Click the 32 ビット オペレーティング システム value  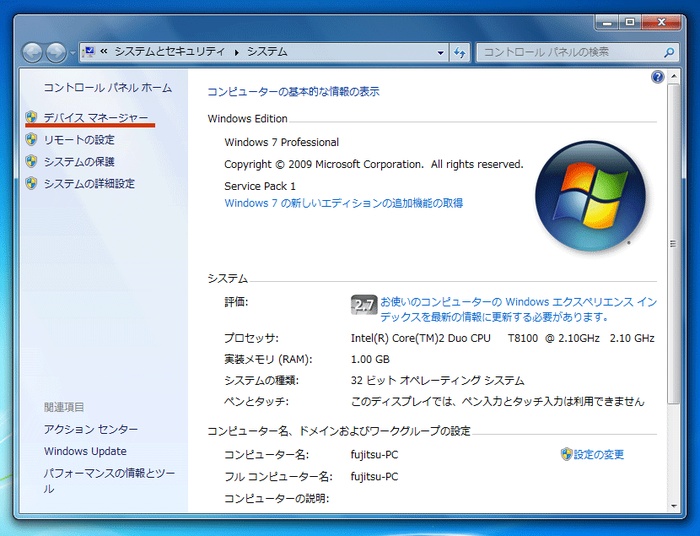[438, 381]
